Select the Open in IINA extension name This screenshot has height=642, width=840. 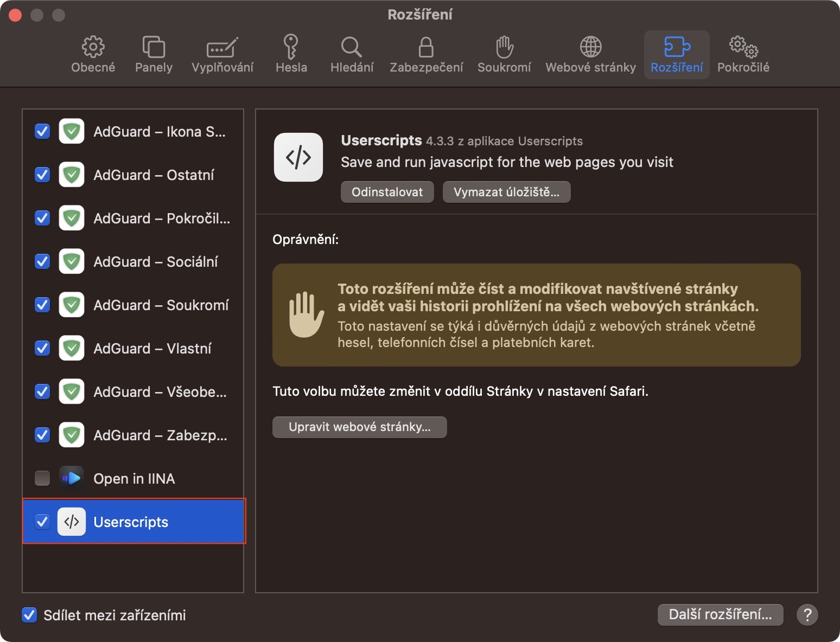134,479
